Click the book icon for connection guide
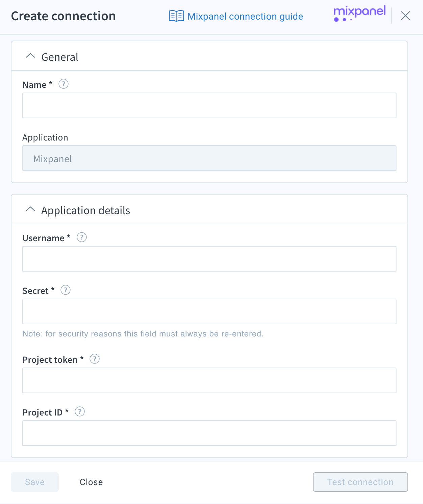 point(176,16)
